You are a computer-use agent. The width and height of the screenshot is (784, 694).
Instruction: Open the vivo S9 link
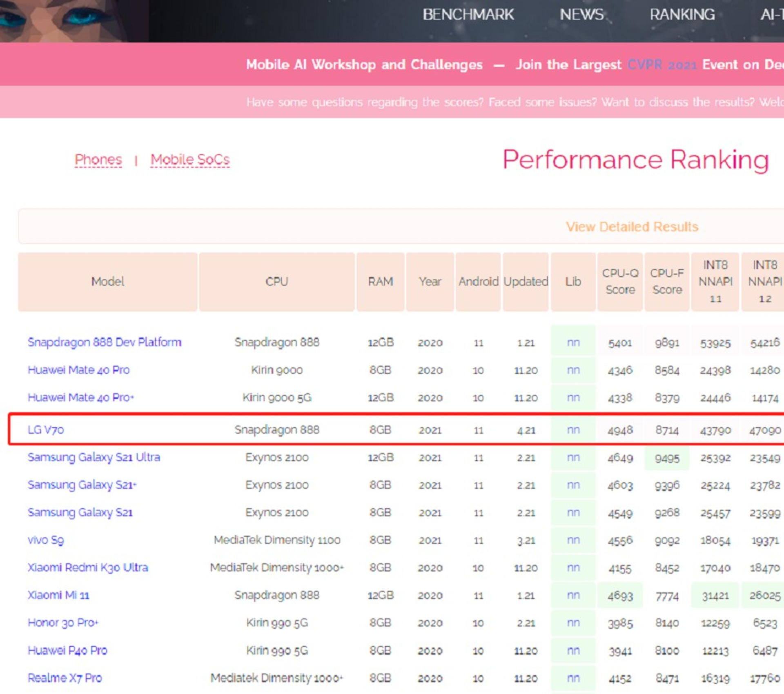pyautogui.click(x=46, y=540)
